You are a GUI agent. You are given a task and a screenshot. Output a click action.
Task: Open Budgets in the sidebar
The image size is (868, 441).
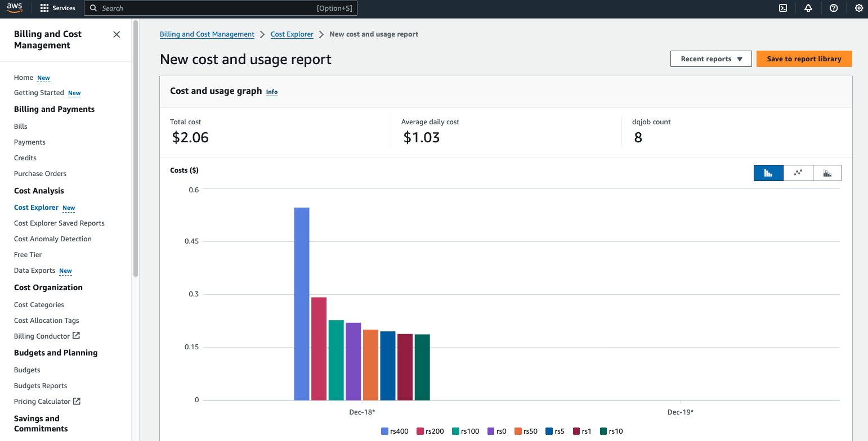click(x=27, y=370)
